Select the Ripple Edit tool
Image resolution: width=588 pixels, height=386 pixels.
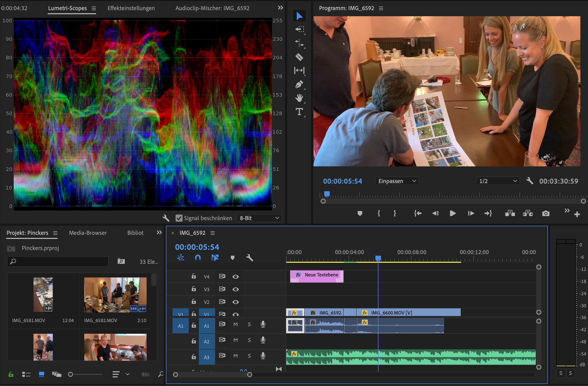point(299,43)
